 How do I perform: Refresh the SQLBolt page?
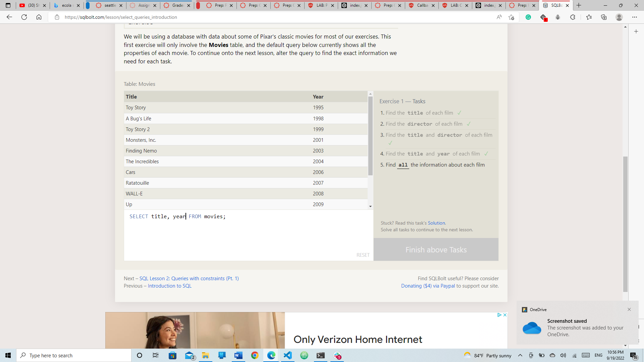point(24,17)
